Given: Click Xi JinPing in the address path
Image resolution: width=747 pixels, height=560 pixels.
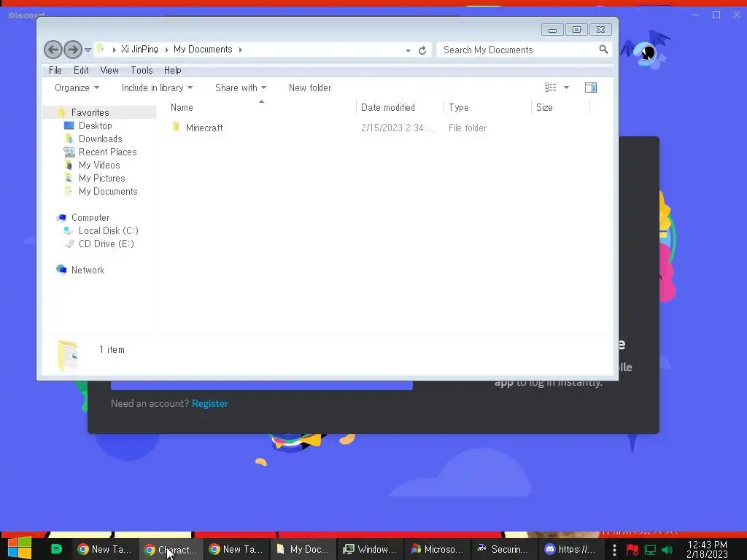Looking at the screenshot, I should (139, 49).
